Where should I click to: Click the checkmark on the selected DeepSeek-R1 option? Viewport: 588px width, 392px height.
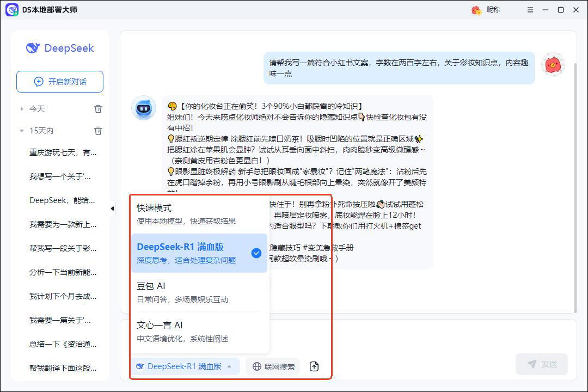pos(256,253)
